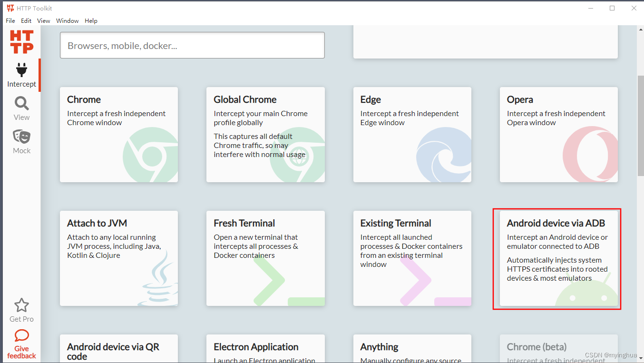This screenshot has height=363, width=644.
Task: Click 'Intercept a fresh independent Edge window' text
Action: click(x=410, y=118)
